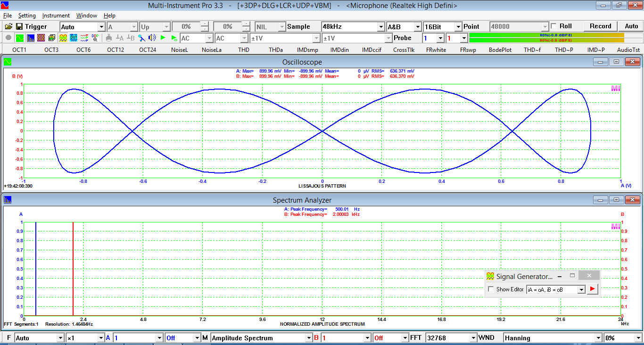Open the File menu
This screenshot has width=644, height=345.
[x=8, y=16]
